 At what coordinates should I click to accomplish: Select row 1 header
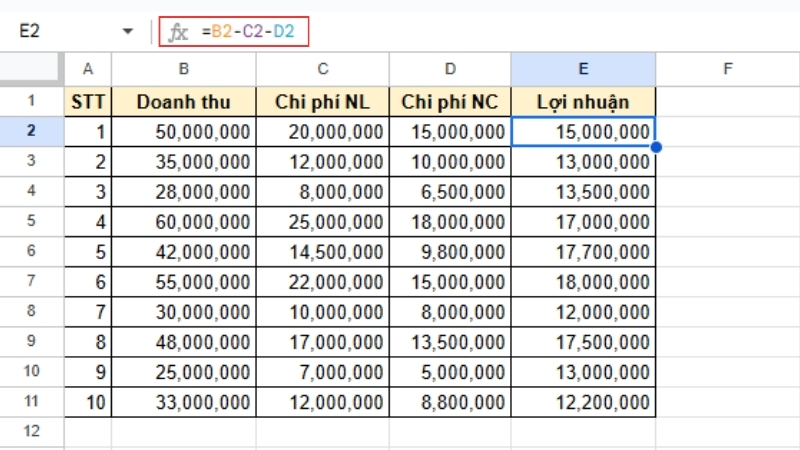click(x=32, y=101)
